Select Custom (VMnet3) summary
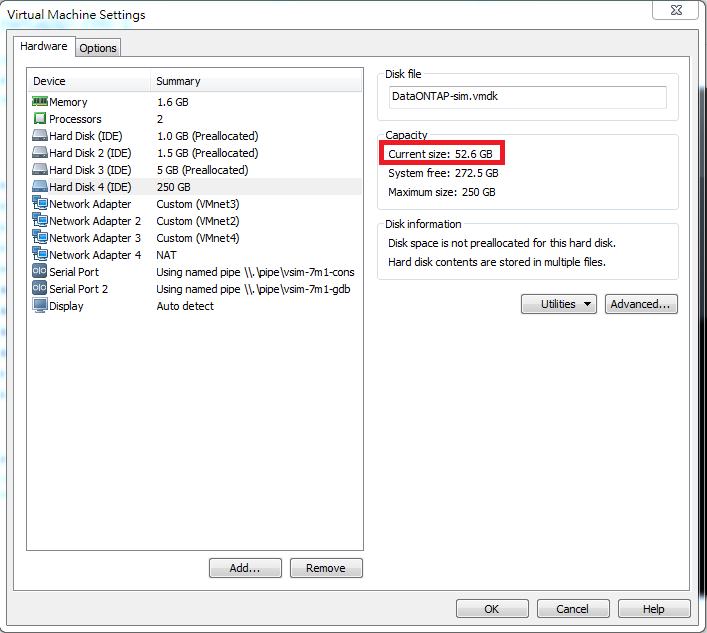This screenshot has width=707, height=633. coord(198,204)
